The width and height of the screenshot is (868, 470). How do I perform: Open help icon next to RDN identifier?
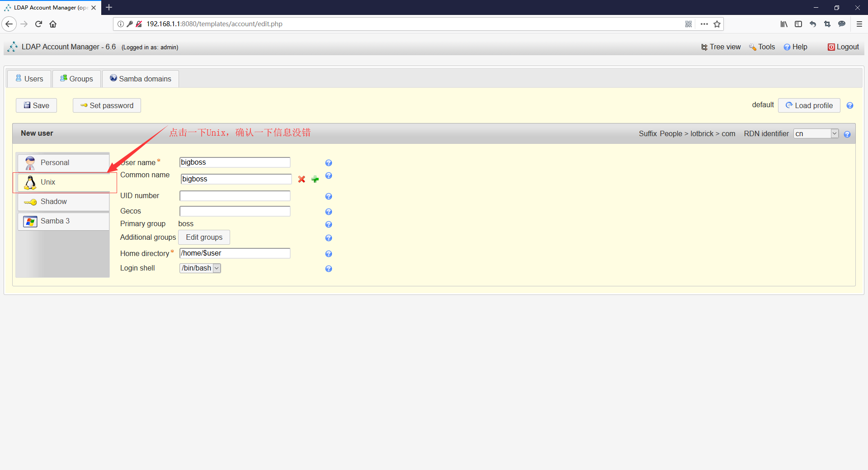click(x=847, y=134)
